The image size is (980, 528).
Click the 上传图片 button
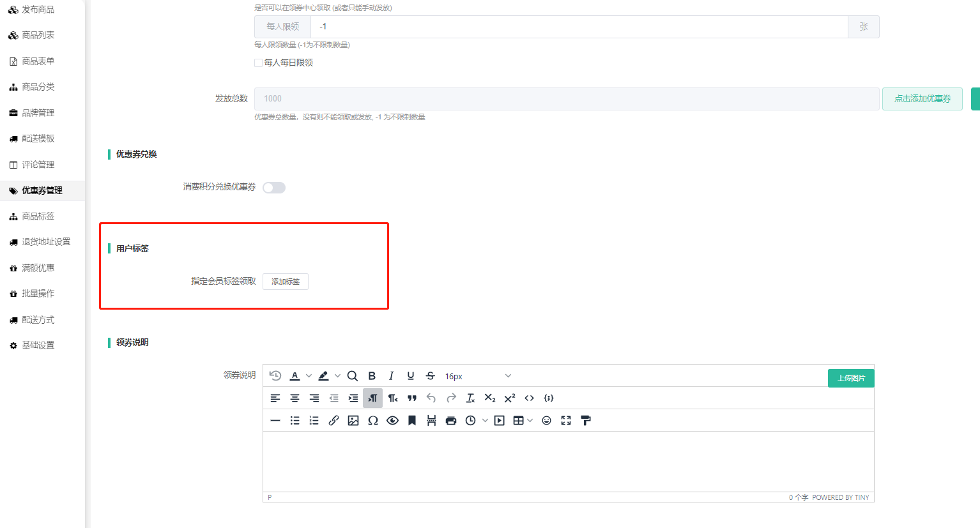tap(850, 378)
